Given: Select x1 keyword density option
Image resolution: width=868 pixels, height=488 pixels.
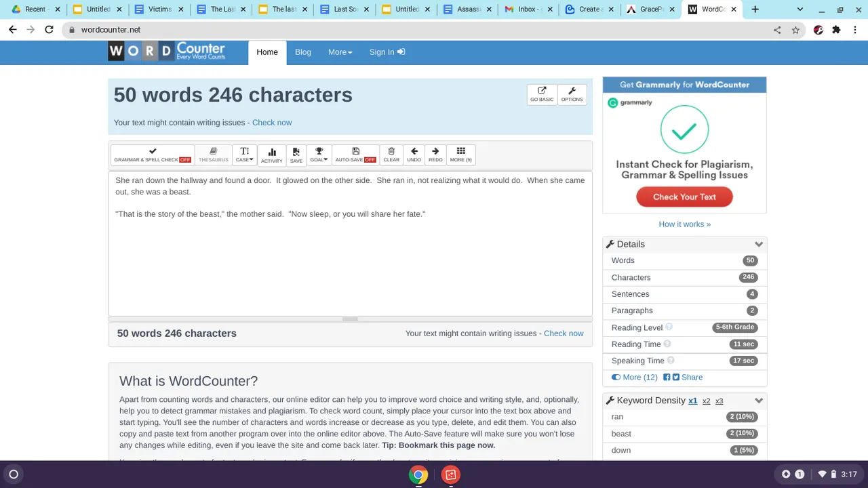Looking at the screenshot, I should (693, 401).
